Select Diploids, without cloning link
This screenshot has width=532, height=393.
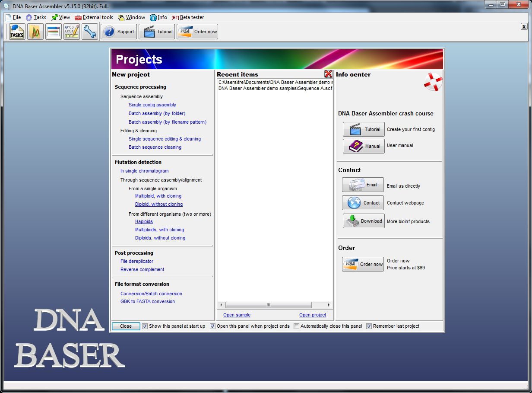tap(160, 238)
